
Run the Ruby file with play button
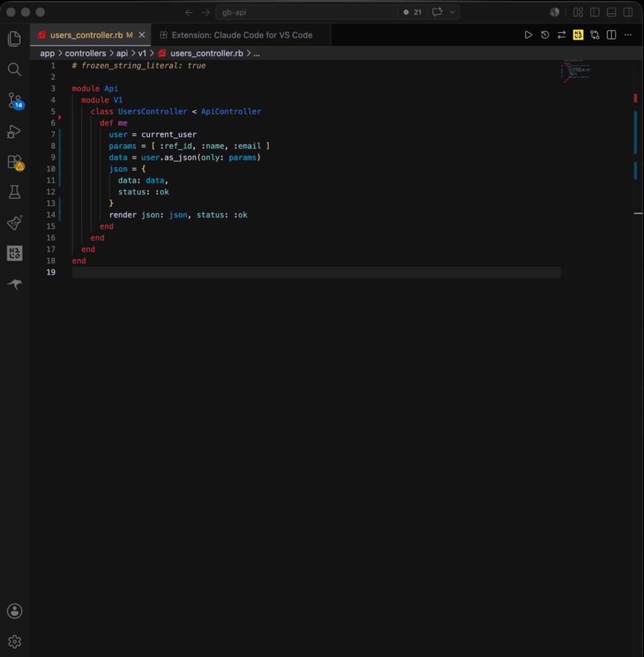coord(528,35)
